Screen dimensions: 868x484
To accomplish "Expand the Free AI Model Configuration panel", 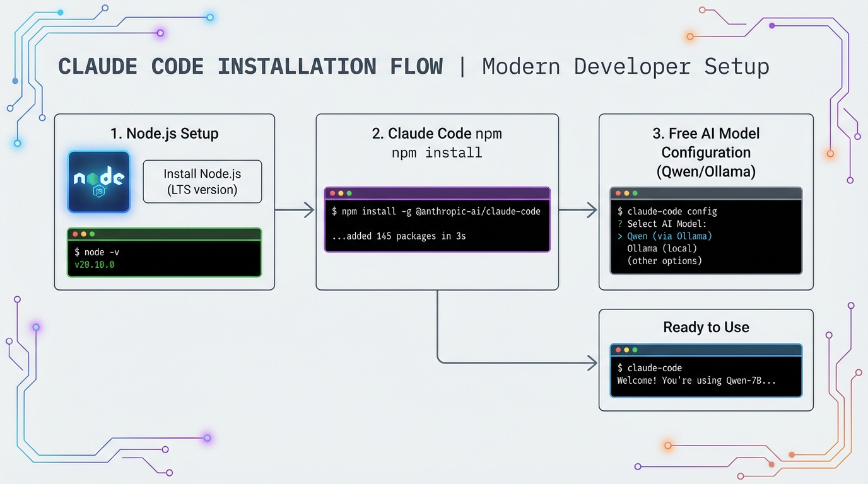I will (x=706, y=152).
